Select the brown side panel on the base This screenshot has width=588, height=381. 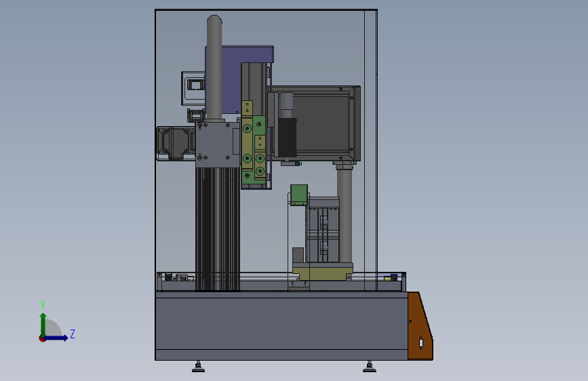tap(420, 326)
